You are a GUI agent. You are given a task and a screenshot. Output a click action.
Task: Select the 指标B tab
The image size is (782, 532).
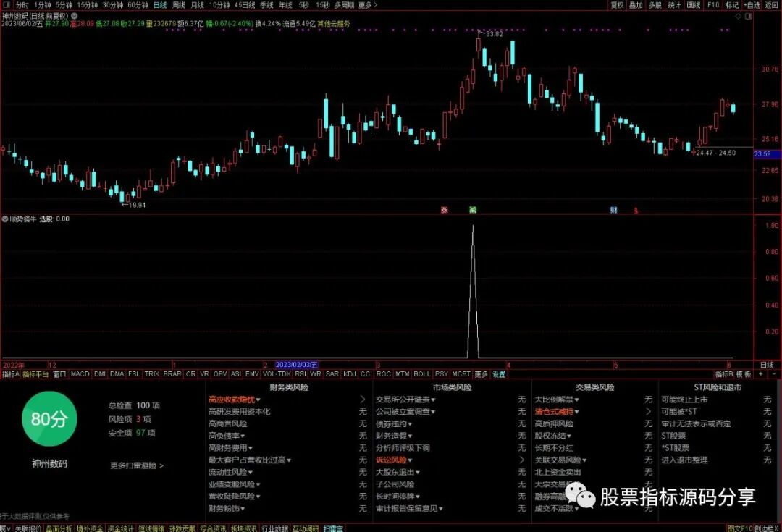tap(724, 374)
